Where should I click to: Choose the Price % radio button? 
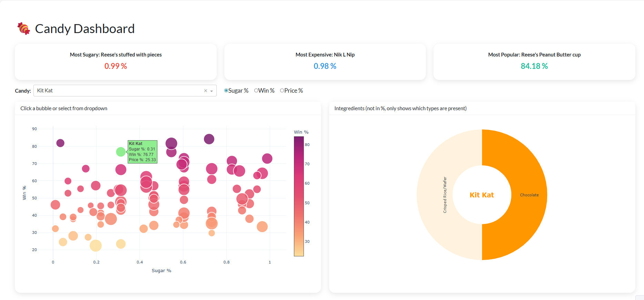click(x=282, y=91)
